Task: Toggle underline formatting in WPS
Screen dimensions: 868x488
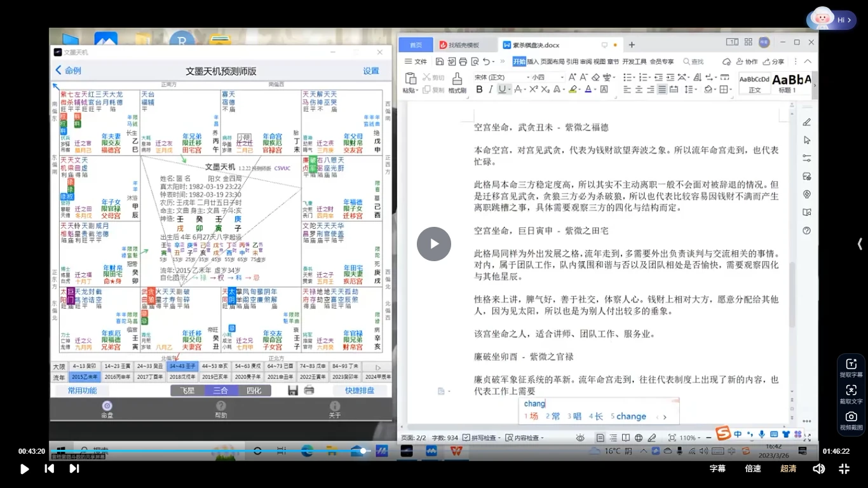Action: point(502,89)
